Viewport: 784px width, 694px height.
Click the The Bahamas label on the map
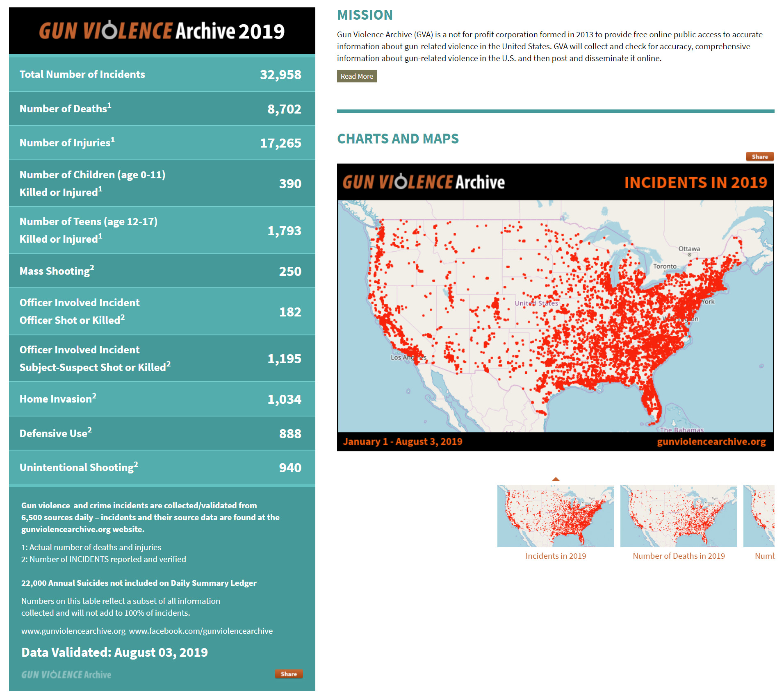click(x=682, y=430)
